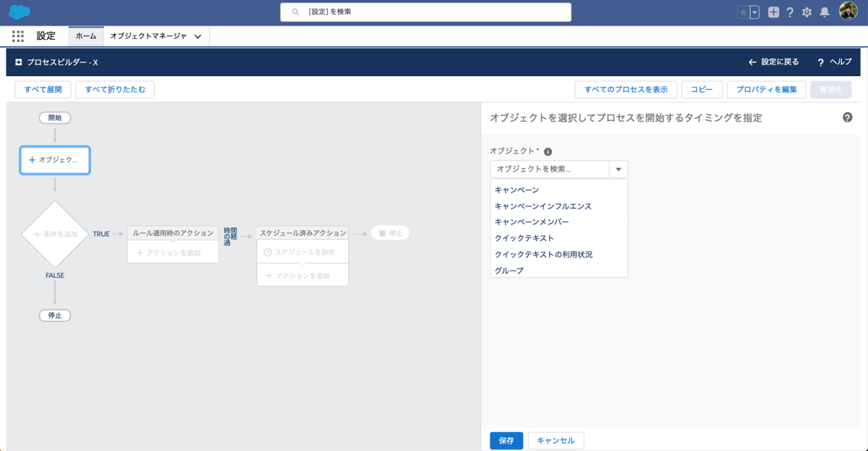The width and height of the screenshot is (868, 451).
Task: Click the 設定に戻る link
Action: coord(774,62)
